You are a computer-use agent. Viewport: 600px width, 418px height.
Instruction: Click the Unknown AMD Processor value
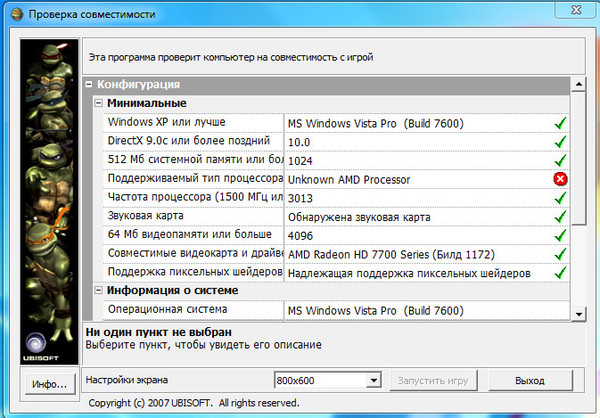[x=349, y=180]
